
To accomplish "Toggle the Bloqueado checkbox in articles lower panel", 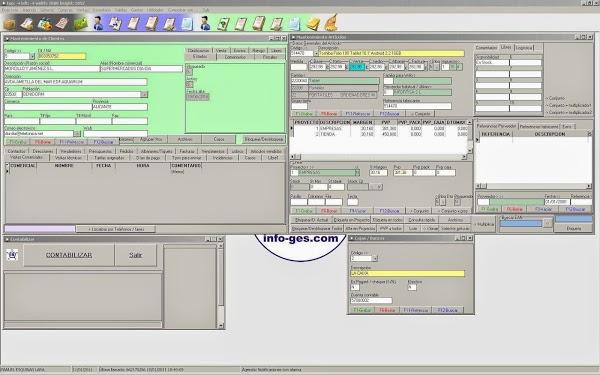I will pyautogui.click(x=457, y=202).
